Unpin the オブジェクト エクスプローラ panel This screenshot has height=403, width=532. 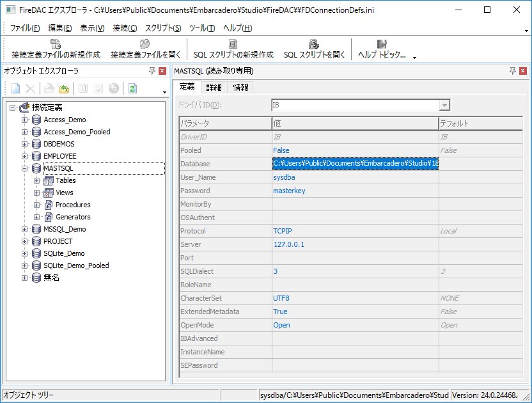coord(153,71)
